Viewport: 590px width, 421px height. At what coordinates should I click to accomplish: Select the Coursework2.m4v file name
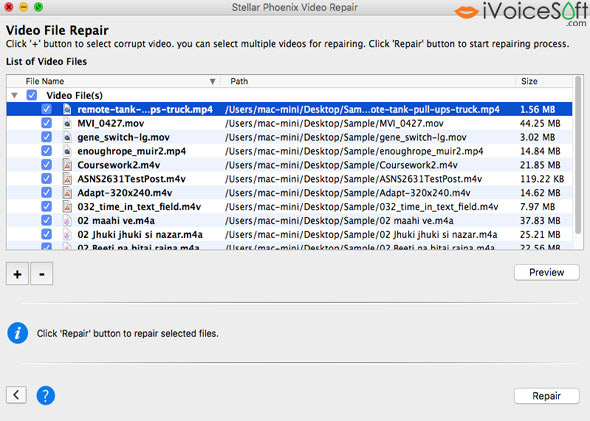pyautogui.click(x=119, y=165)
